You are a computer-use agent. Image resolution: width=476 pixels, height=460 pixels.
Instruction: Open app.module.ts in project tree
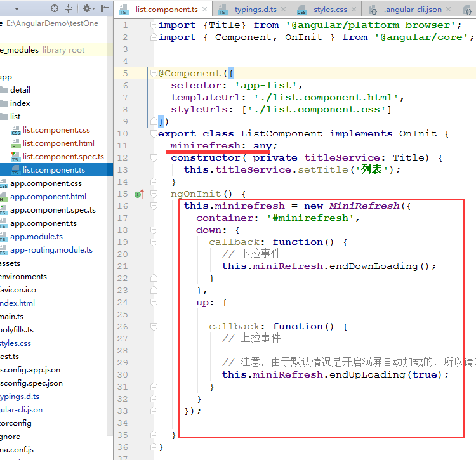[36, 237]
